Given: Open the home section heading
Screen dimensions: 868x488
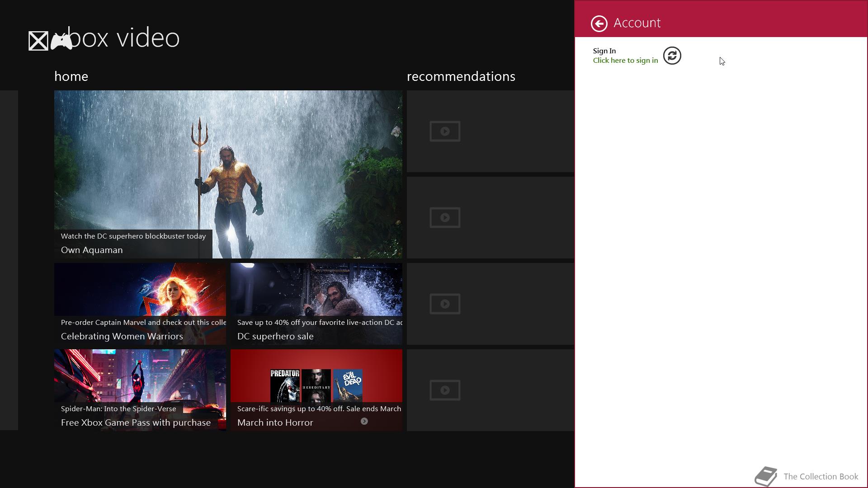Looking at the screenshot, I should tap(71, 76).
